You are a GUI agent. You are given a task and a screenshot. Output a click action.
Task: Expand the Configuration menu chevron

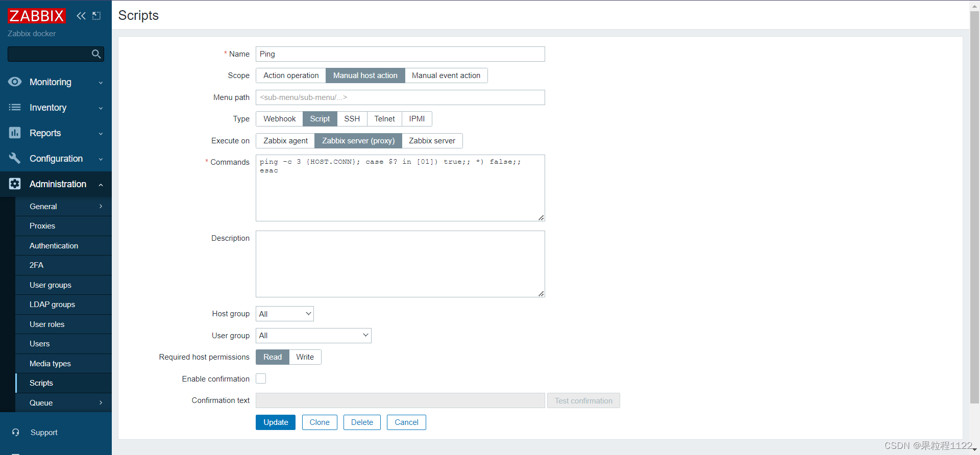101,159
